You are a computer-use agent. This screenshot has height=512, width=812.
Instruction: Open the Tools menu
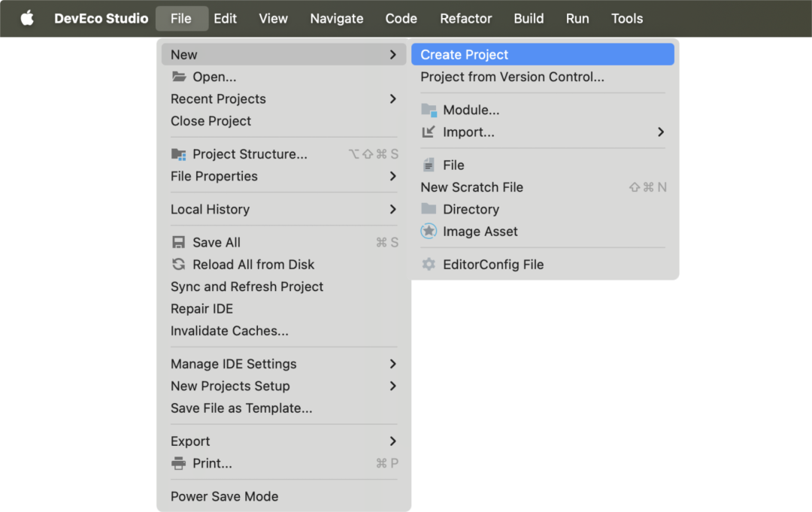627,19
